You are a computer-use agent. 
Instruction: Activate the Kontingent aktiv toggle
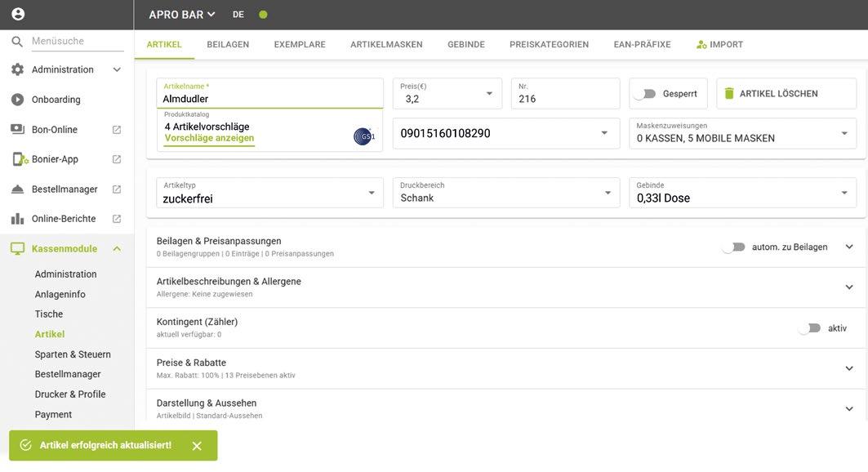click(x=809, y=328)
